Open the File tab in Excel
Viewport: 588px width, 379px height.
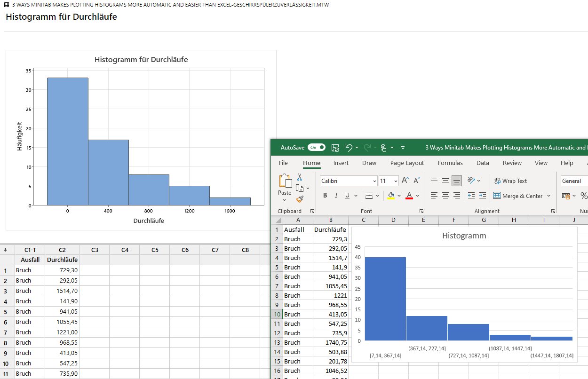pyautogui.click(x=283, y=163)
